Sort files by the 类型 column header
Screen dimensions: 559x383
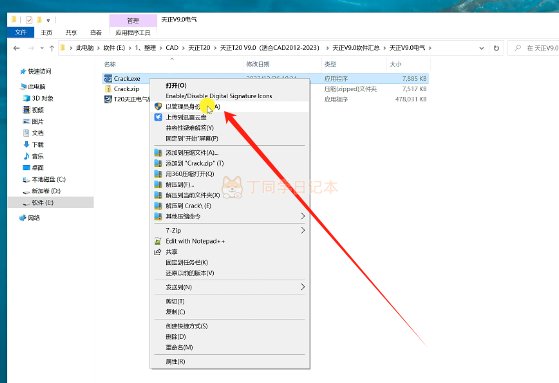(330, 64)
